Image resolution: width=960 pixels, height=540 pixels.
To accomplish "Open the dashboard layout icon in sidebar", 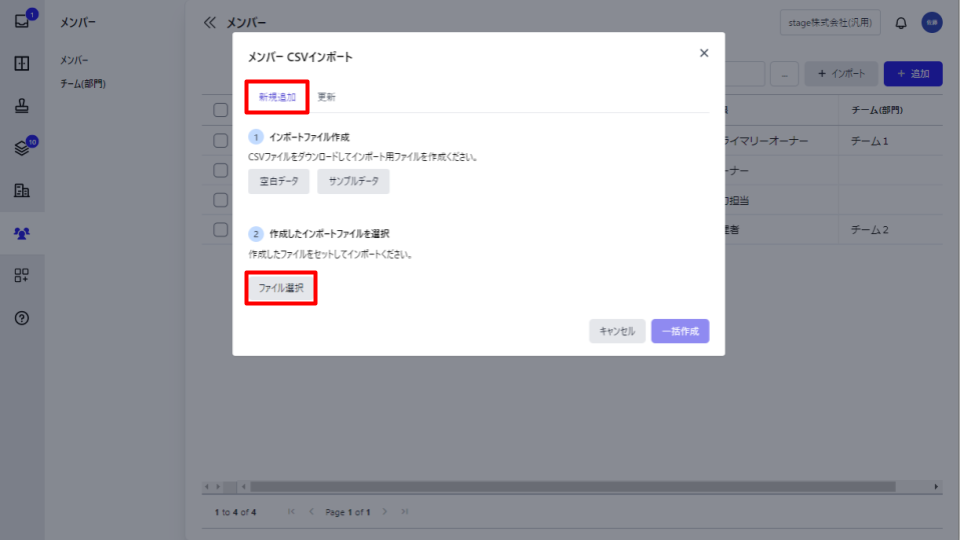I will click(x=22, y=64).
